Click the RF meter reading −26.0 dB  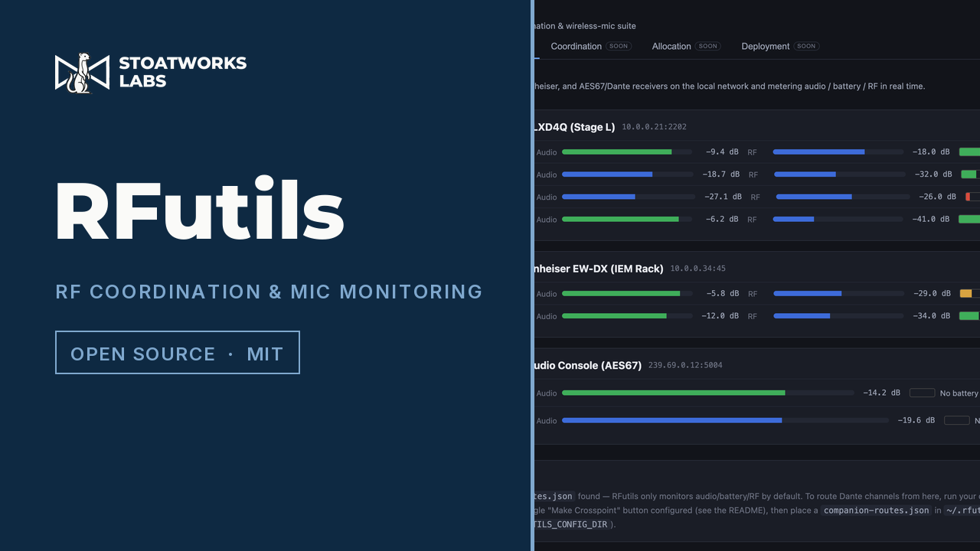click(x=843, y=197)
